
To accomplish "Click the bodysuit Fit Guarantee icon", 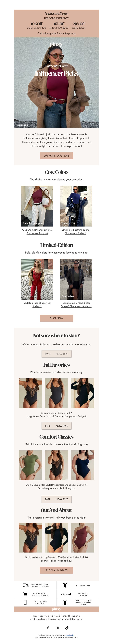I will 65,585.
